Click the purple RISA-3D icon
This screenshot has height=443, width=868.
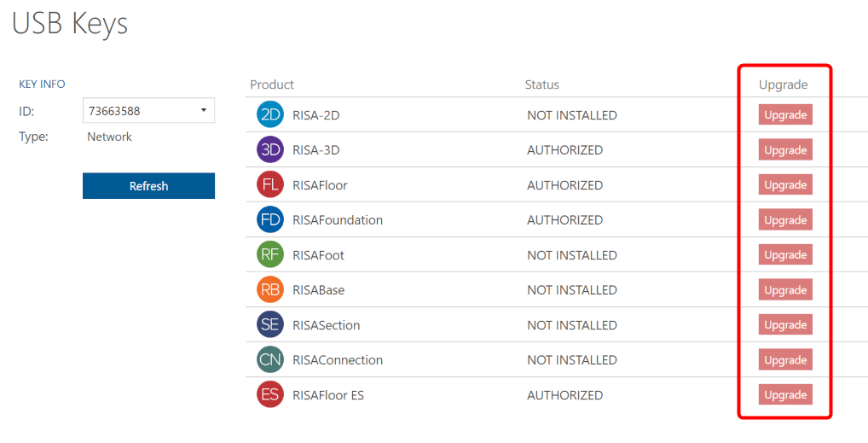click(x=270, y=150)
